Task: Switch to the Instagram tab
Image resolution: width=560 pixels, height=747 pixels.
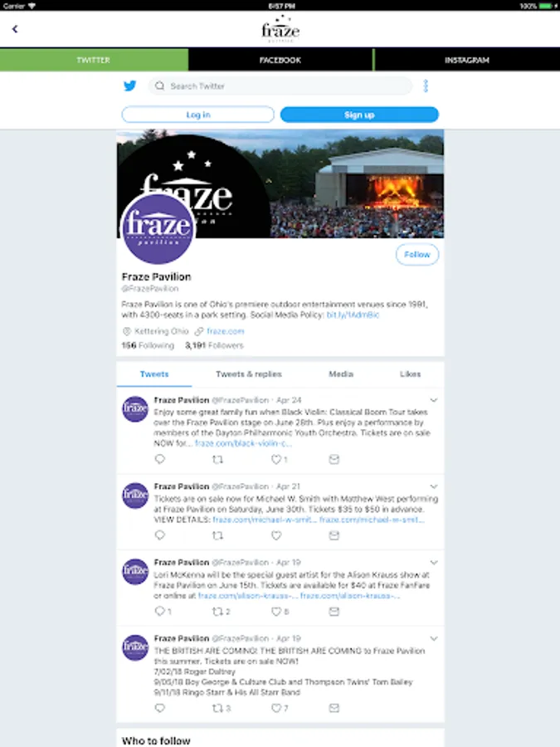Action: coord(467,60)
